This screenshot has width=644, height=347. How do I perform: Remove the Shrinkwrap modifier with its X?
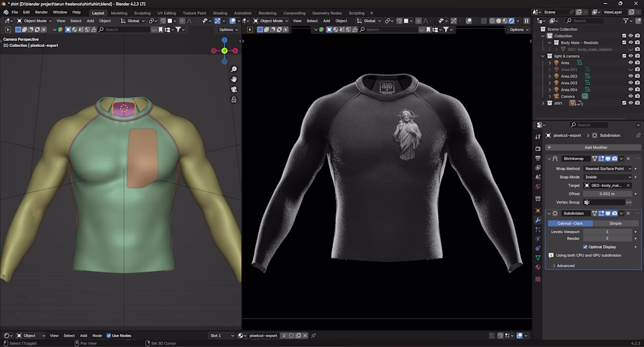(628, 159)
